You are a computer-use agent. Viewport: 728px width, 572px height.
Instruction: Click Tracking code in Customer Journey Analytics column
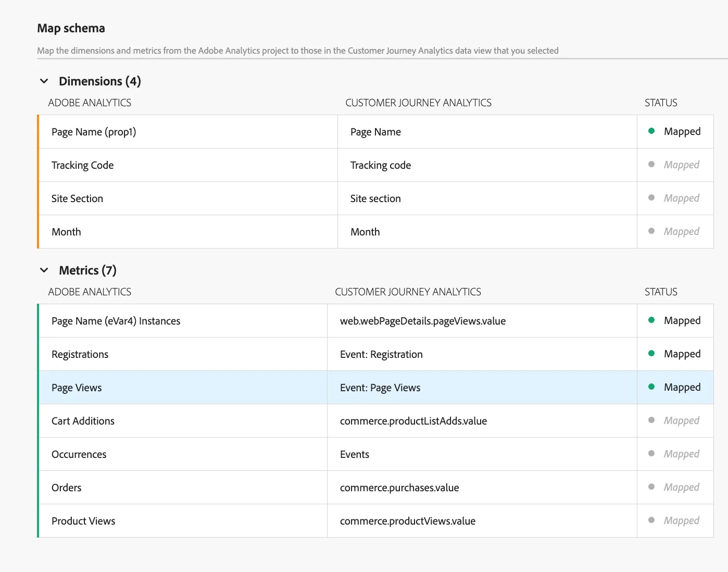pyautogui.click(x=487, y=165)
